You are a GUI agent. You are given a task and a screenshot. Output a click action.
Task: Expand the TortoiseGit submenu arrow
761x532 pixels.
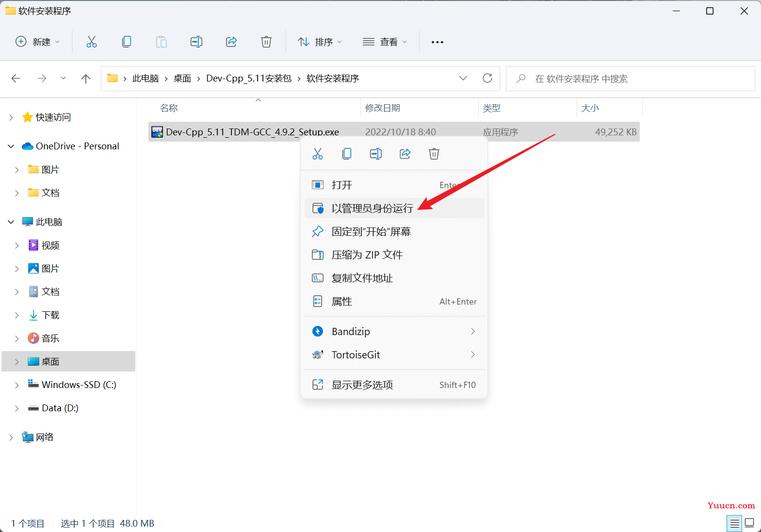click(x=473, y=355)
